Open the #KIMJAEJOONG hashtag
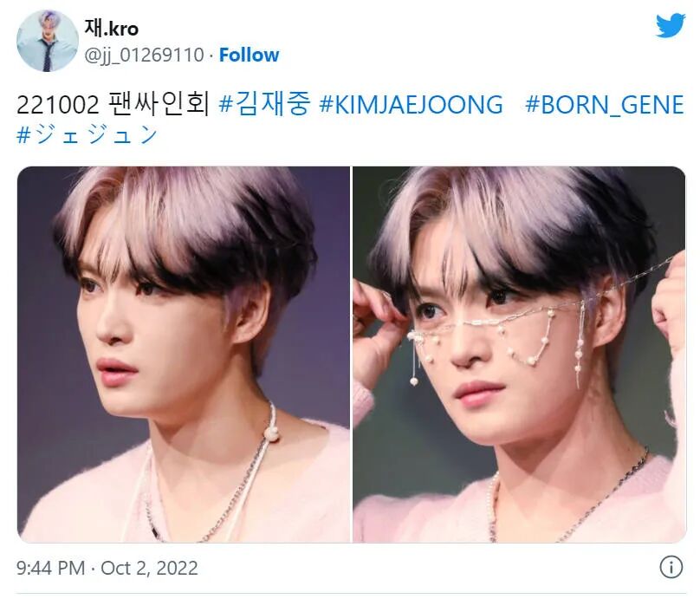700x599 pixels. 412,105
